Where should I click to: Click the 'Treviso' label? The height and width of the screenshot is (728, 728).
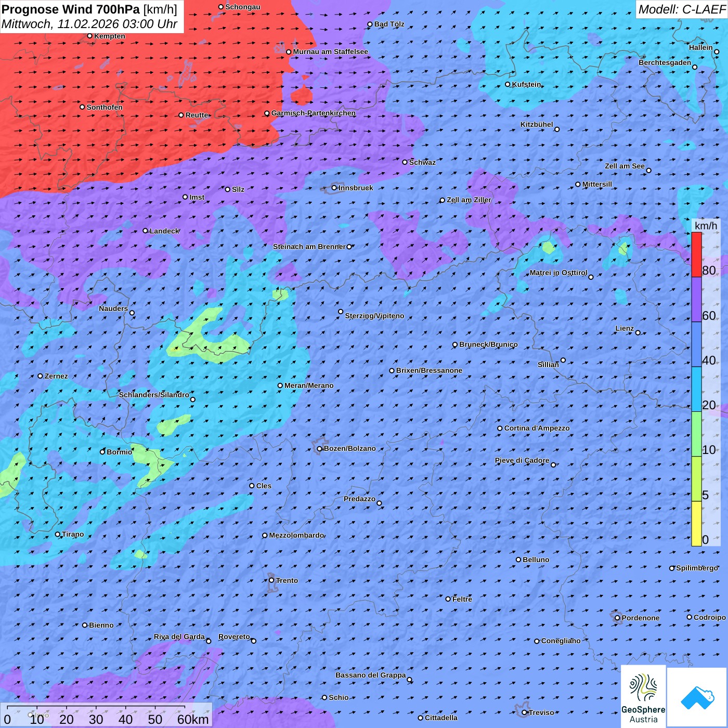coord(541,712)
